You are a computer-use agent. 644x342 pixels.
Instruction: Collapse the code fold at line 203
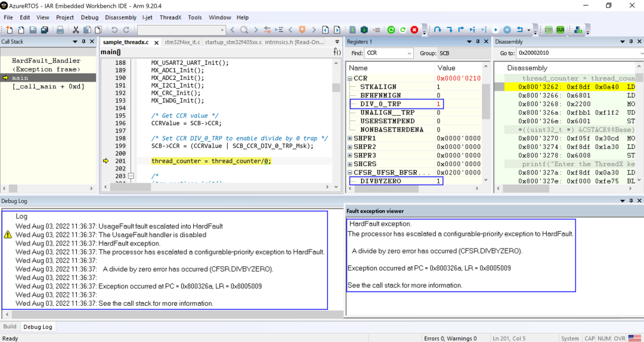click(x=131, y=176)
